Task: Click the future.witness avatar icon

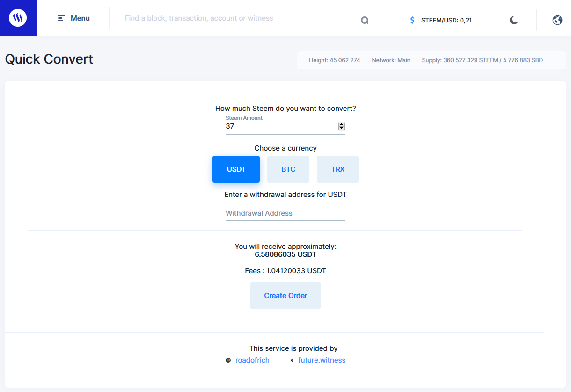Action: (293, 360)
